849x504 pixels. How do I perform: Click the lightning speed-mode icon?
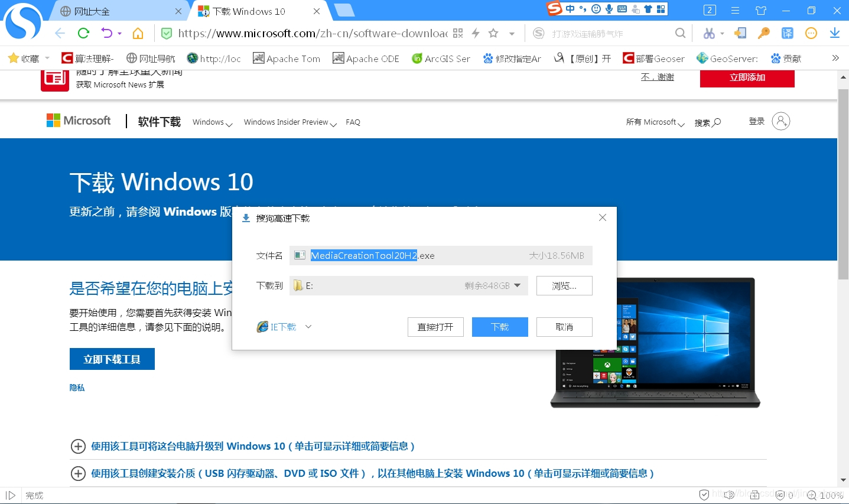pos(476,33)
